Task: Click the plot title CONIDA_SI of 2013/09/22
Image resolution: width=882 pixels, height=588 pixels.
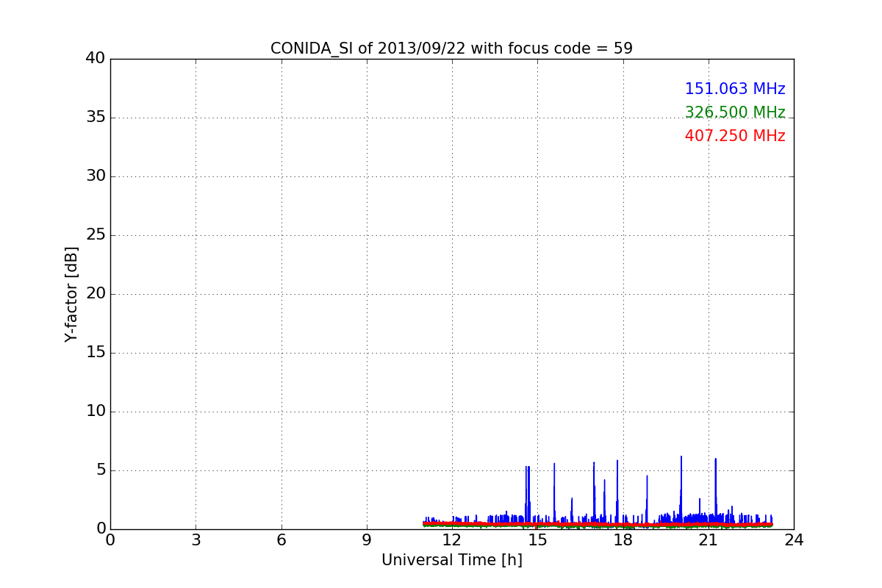Action: click(451, 49)
